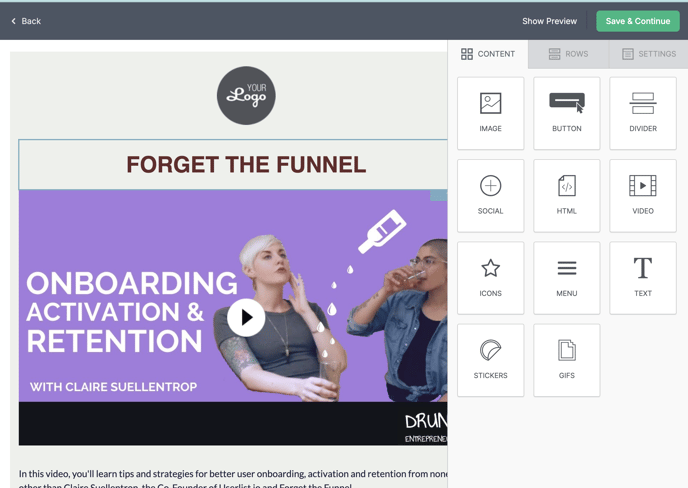
Task: Select the Image content block
Action: 490,113
